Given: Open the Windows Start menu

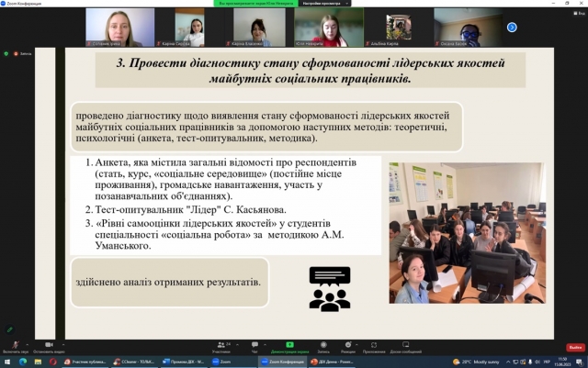Looking at the screenshot, I should coord(7,362).
